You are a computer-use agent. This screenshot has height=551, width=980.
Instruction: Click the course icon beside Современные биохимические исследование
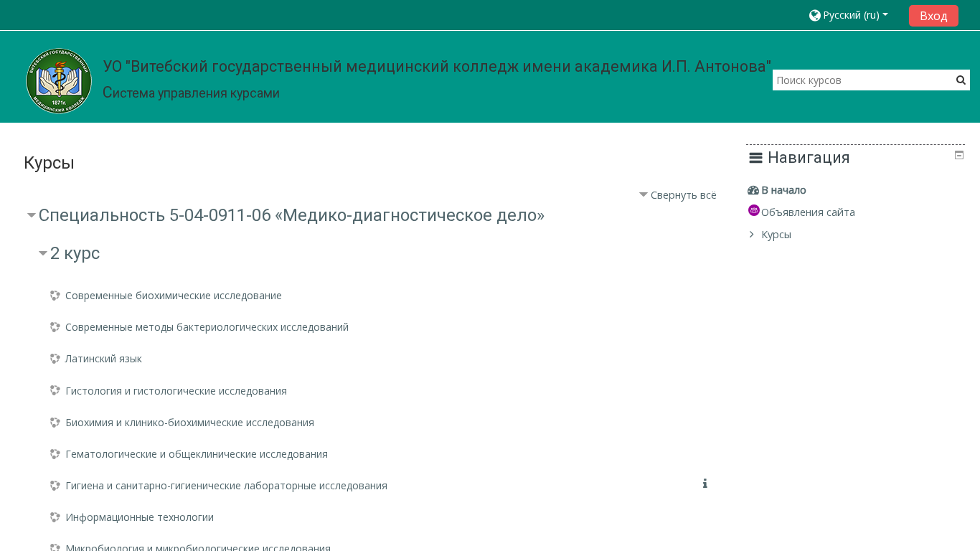click(55, 296)
